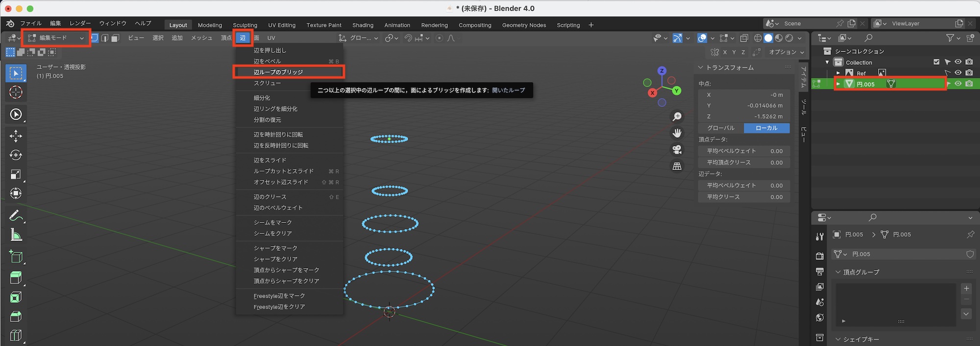Click the Median Z value field
The width and height of the screenshot is (980, 346).
(x=744, y=117)
